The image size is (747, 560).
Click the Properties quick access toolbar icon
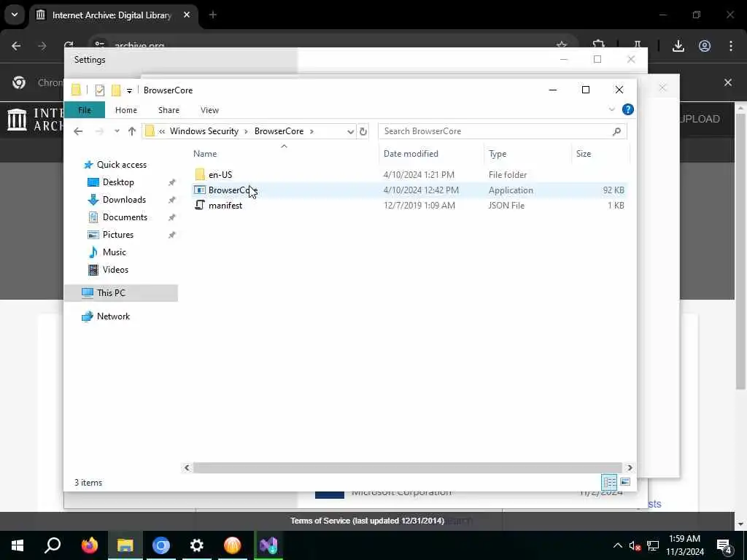(x=99, y=90)
